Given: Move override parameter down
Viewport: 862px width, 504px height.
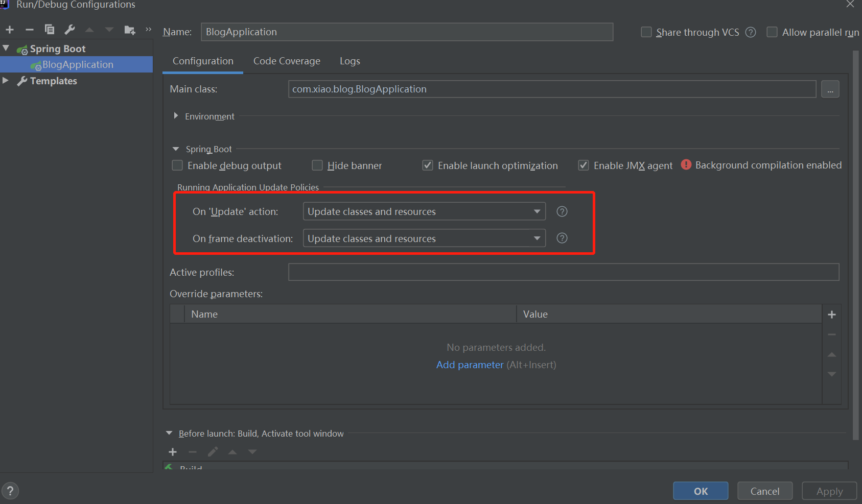Looking at the screenshot, I should coord(832,374).
